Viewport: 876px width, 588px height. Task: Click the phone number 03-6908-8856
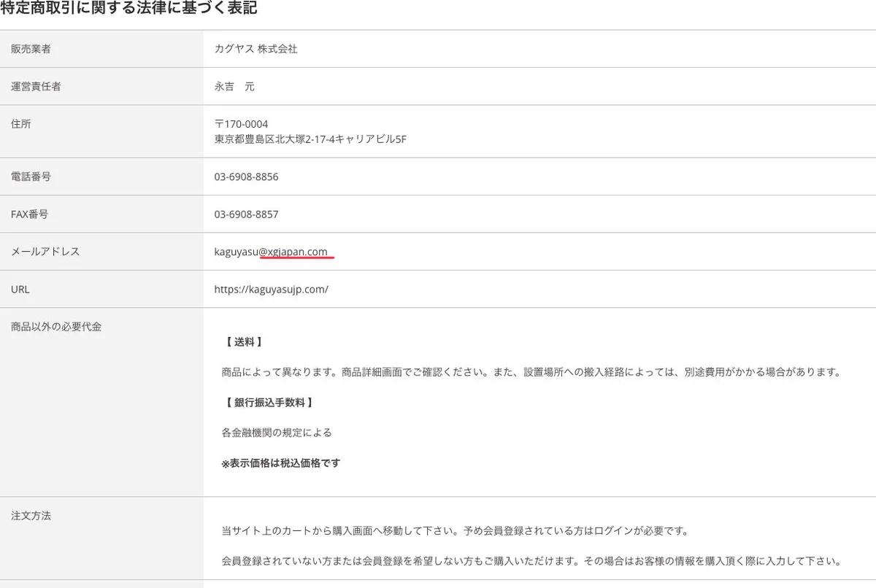coord(246,177)
